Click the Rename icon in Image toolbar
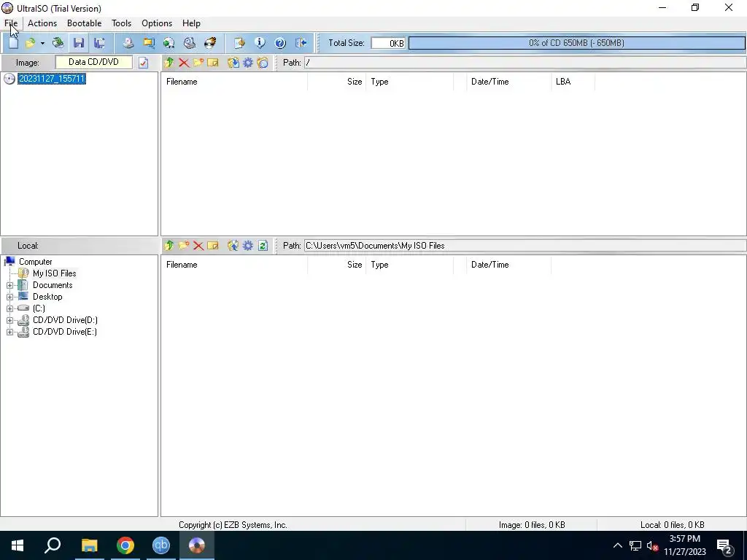Screen dimensions: 747x560 point(213,63)
